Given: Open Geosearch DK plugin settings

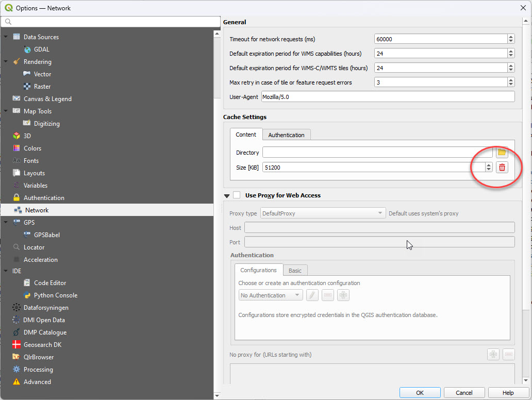Looking at the screenshot, I should coord(42,345).
